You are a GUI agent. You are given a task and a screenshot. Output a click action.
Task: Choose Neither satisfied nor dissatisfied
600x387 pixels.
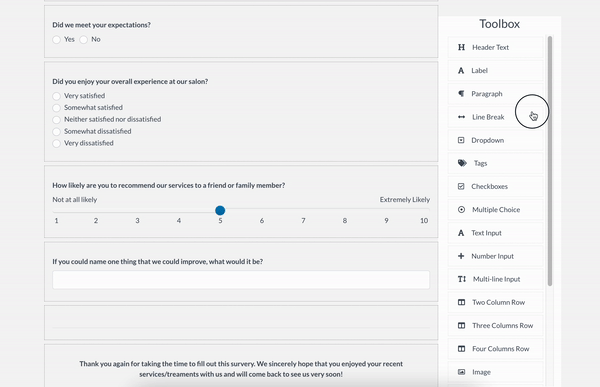click(x=57, y=119)
